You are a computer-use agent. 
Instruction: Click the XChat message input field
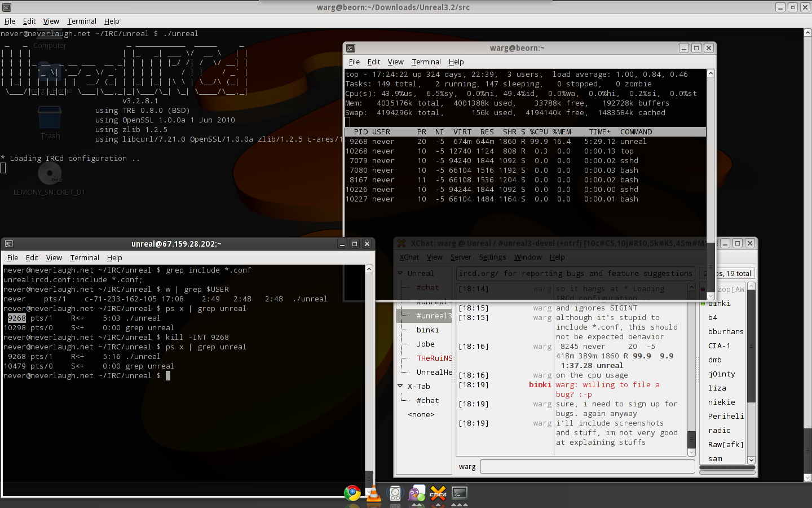587,466
